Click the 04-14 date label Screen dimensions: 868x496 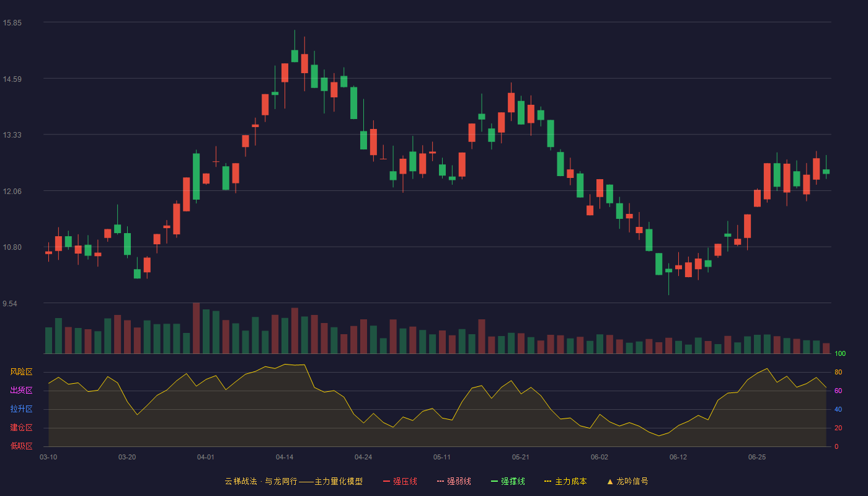coord(285,457)
